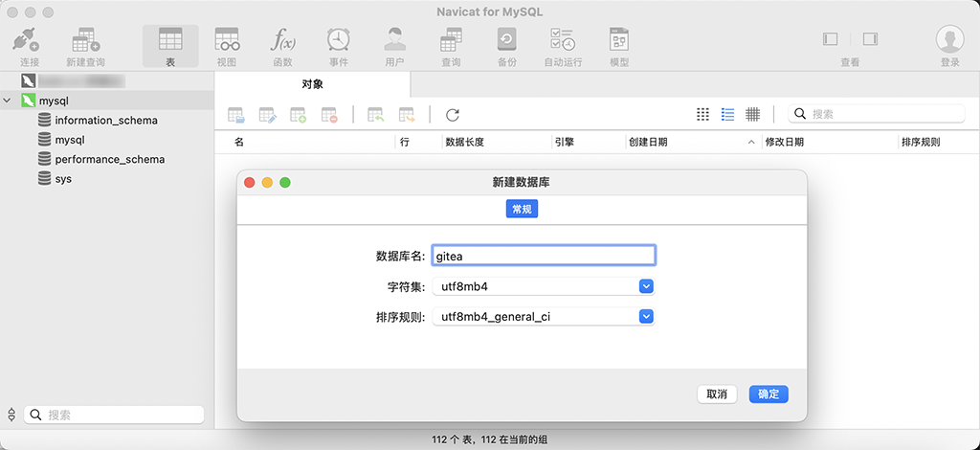Click the 排序规则 column header
Screen dimensions: 980x450
[x=921, y=142]
